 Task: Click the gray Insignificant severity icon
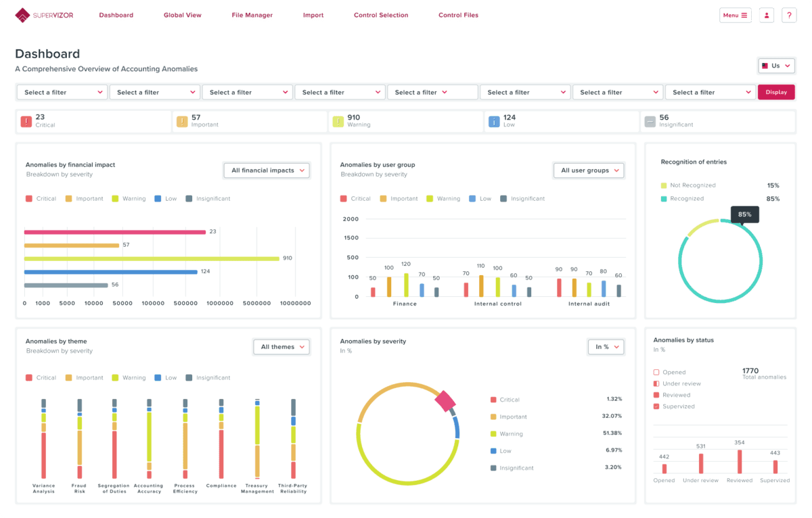click(650, 122)
